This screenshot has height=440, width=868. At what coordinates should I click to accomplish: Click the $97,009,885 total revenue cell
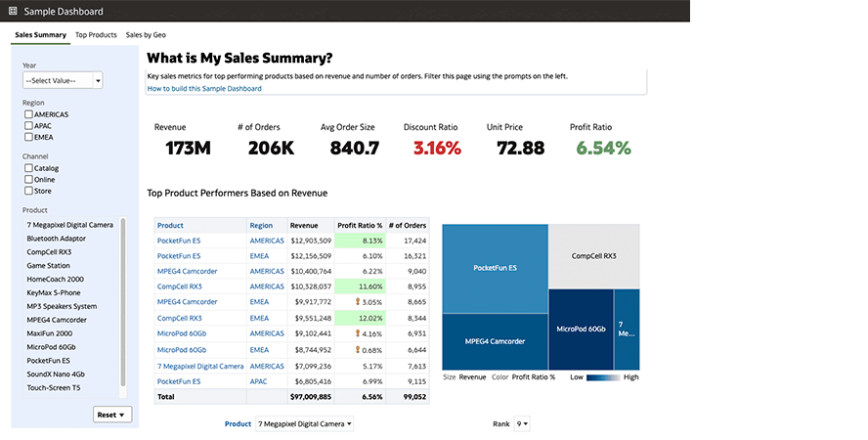pyautogui.click(x=311, y=397)
